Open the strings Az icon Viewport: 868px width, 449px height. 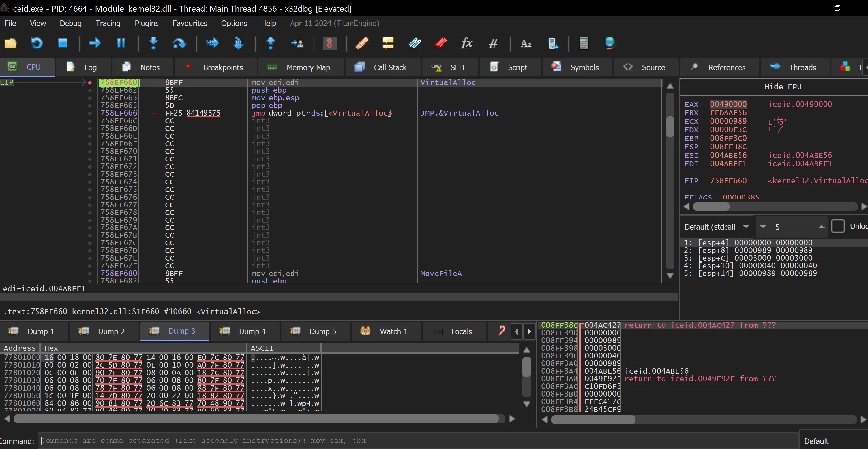tap(526, 43)
